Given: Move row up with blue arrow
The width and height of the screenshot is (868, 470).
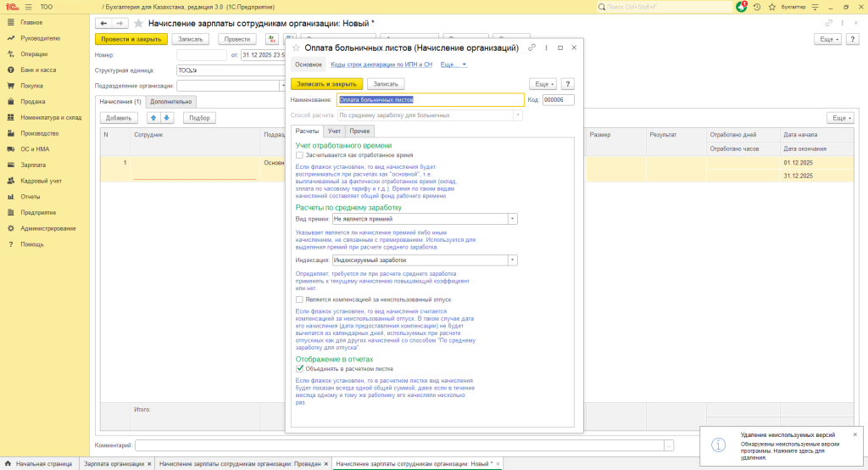Looking at the screenshot, I should 153,118.
